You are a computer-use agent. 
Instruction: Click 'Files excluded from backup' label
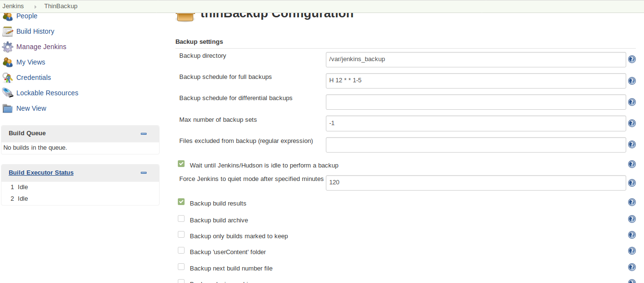click(x=246, y=141)
